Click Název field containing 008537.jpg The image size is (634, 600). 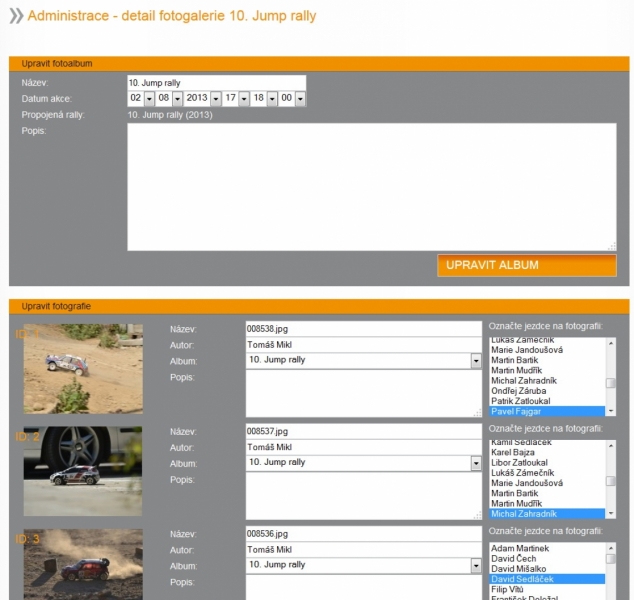363,431
